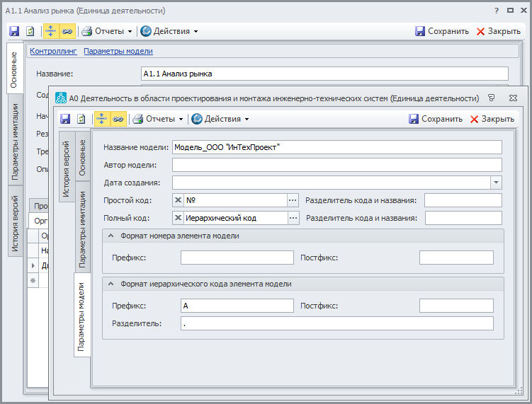This screenshot has height=404, width=532.
Task: Toggle the chain link button in back window
Action: point(67,31)
